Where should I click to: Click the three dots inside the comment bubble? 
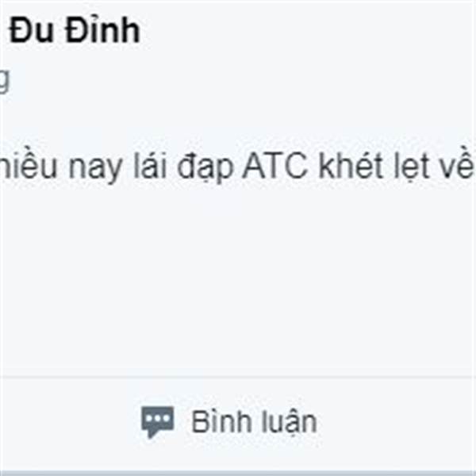(158, 418)
